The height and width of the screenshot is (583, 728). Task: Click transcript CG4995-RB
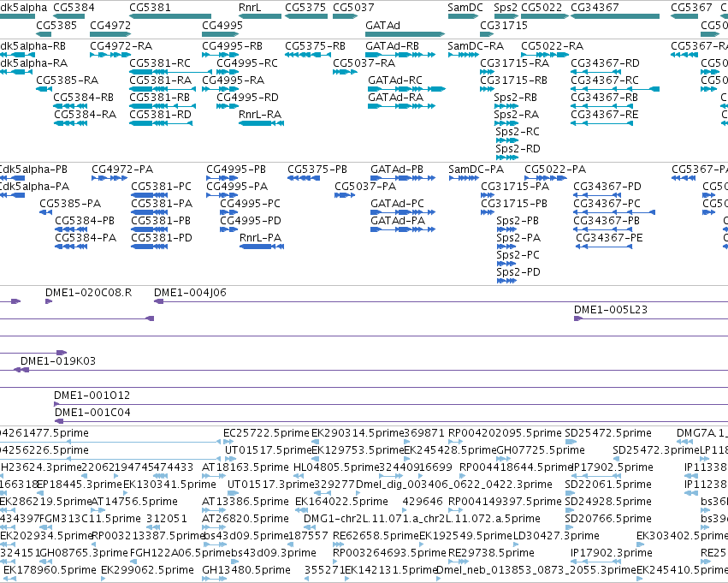pos(220,55)
